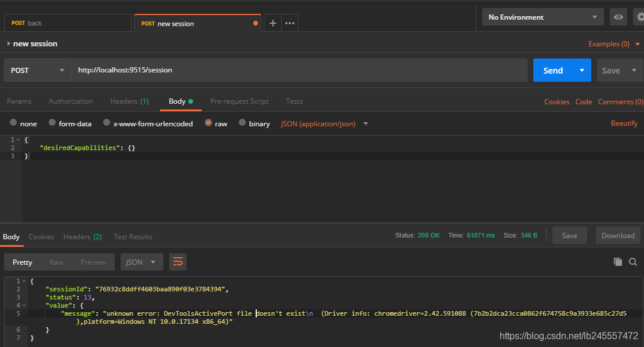Open the Test Results tab
This screenshot has width=644, height=347.
[x=133, y=236]
